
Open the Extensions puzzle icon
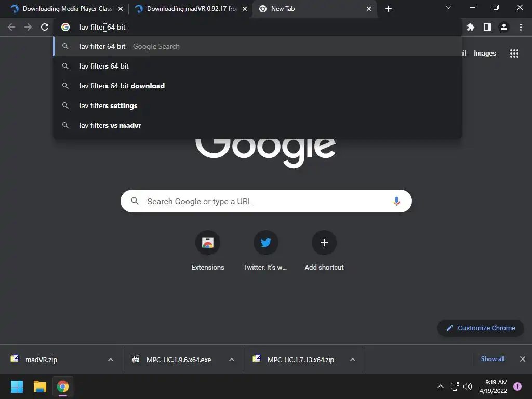point(470,27)
